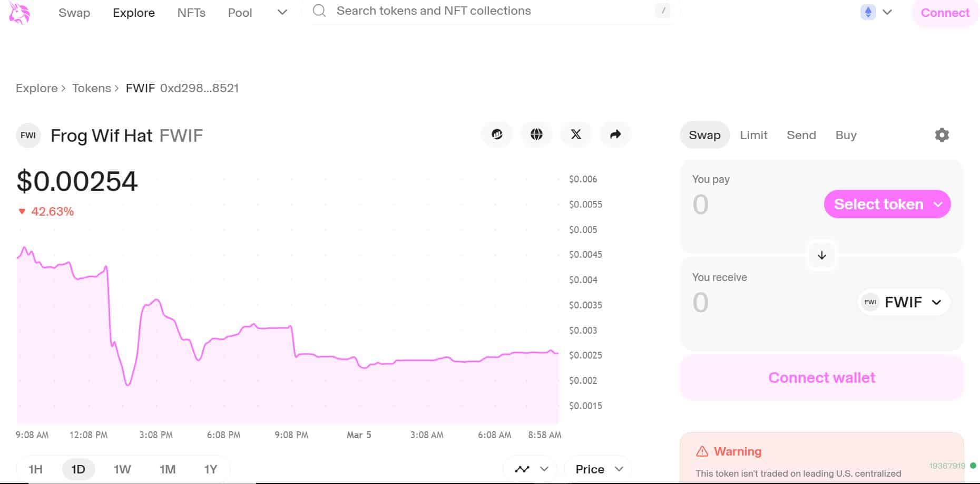Image resolution: width=980 pixels, height=484 pixels.
Task: Select the 1W time range
Action: click(x=122, y=469)
